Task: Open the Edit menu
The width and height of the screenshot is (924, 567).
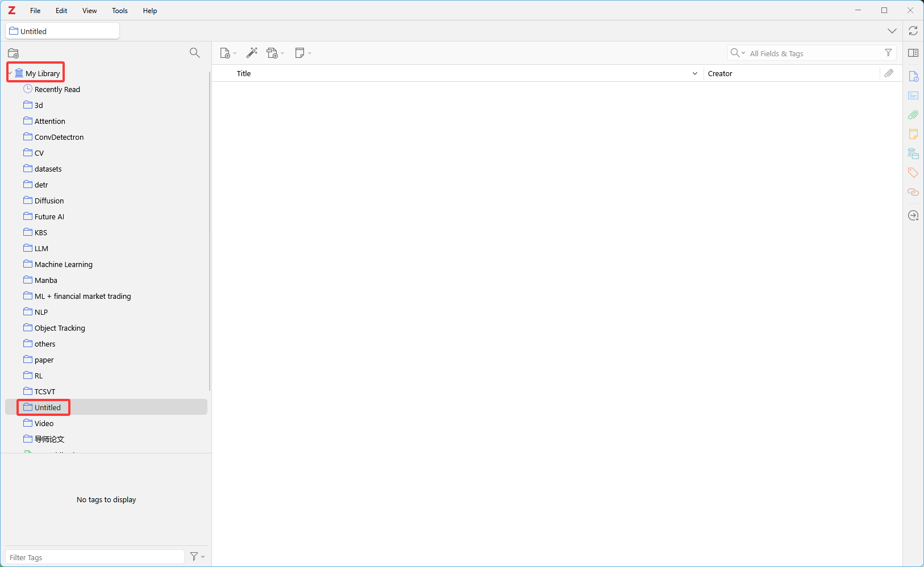Action: pos(61,10)
